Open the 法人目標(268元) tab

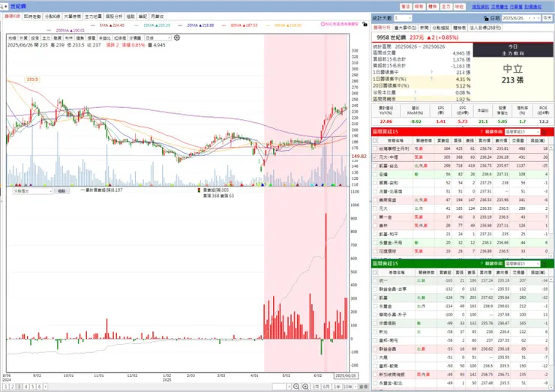(485, 28)
